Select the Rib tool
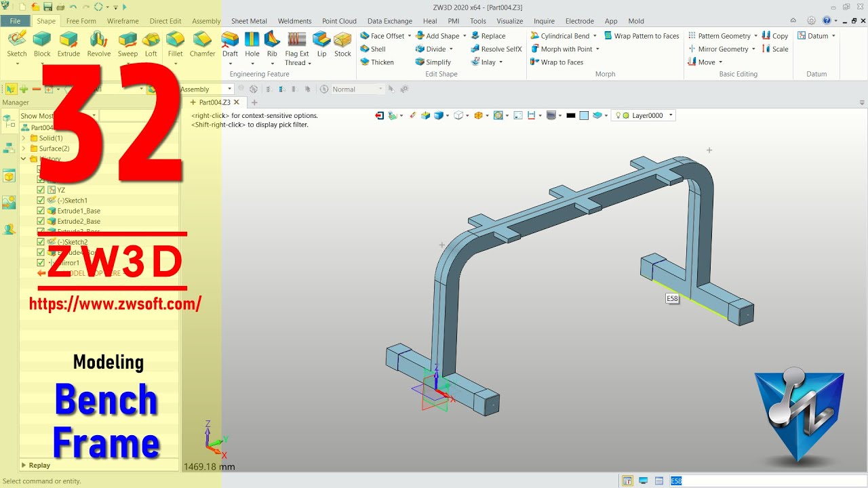This screenshot has height=488, width=868. point(272,43)
